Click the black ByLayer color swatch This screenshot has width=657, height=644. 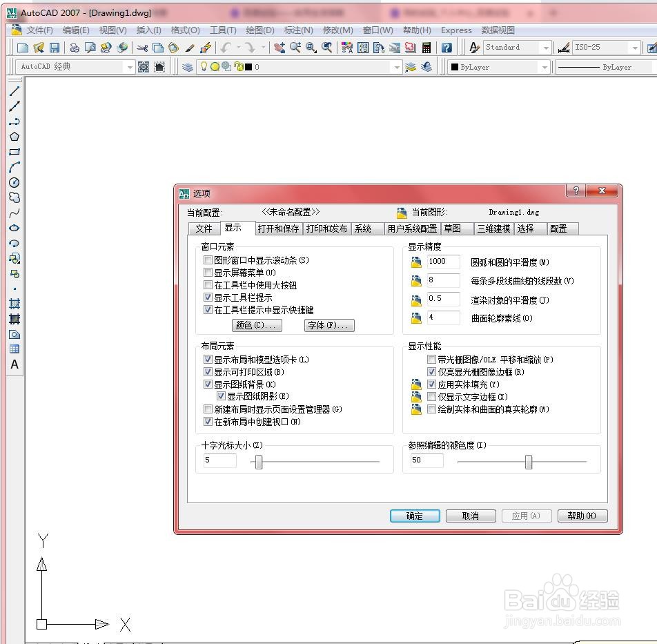[454, 67]
